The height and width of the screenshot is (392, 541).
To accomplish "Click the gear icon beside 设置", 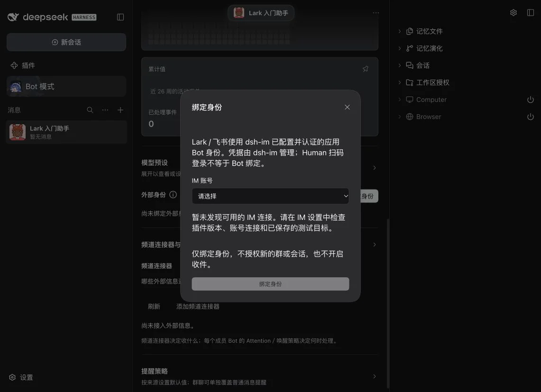I will [x=12, y=377].
